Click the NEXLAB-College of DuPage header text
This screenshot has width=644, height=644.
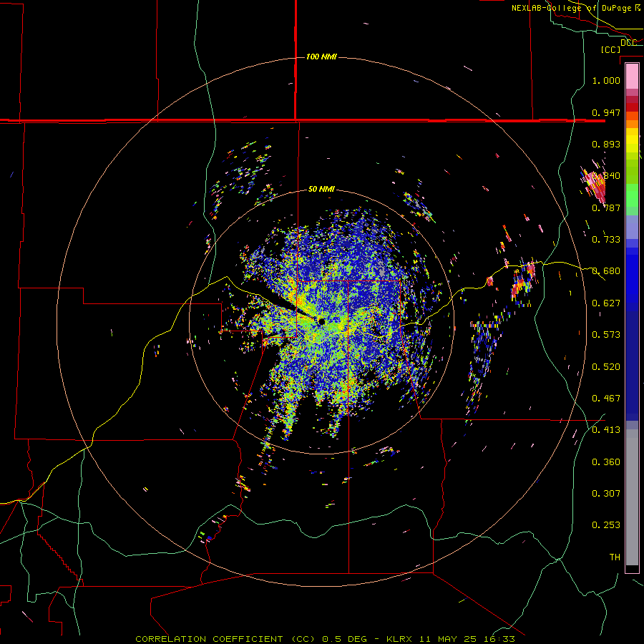[576, 8]
